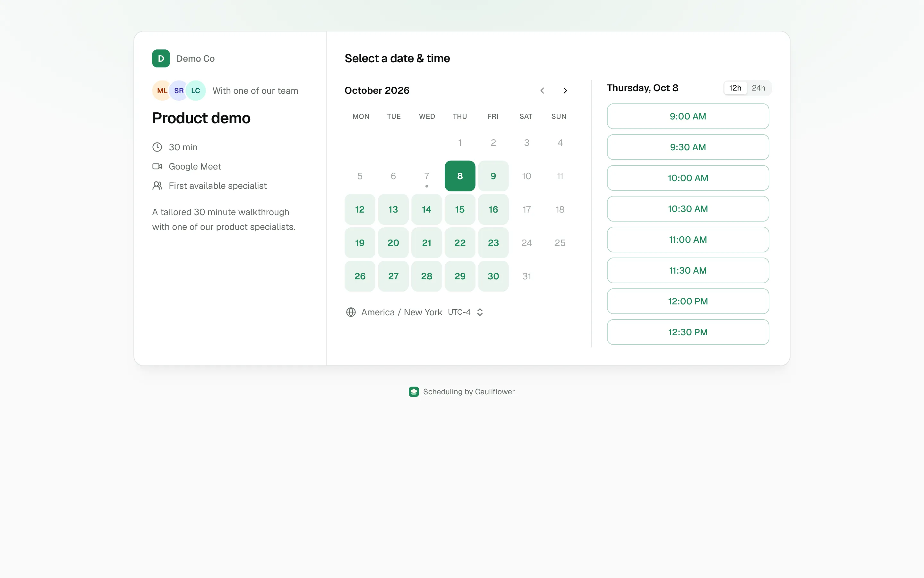This screenshot has height=578, width=924.
Task: Switch time format to 12h
Action: pyautogui.click(x=735, y=88)
